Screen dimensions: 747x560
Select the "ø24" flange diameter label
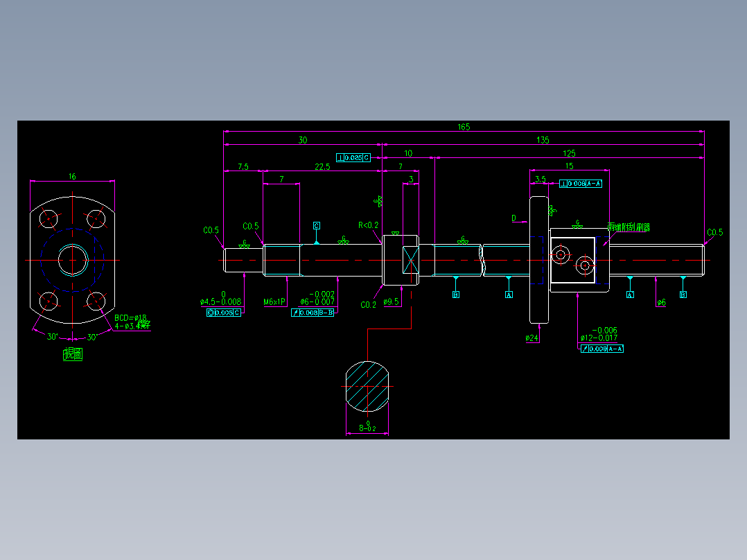tap(531, 338)
